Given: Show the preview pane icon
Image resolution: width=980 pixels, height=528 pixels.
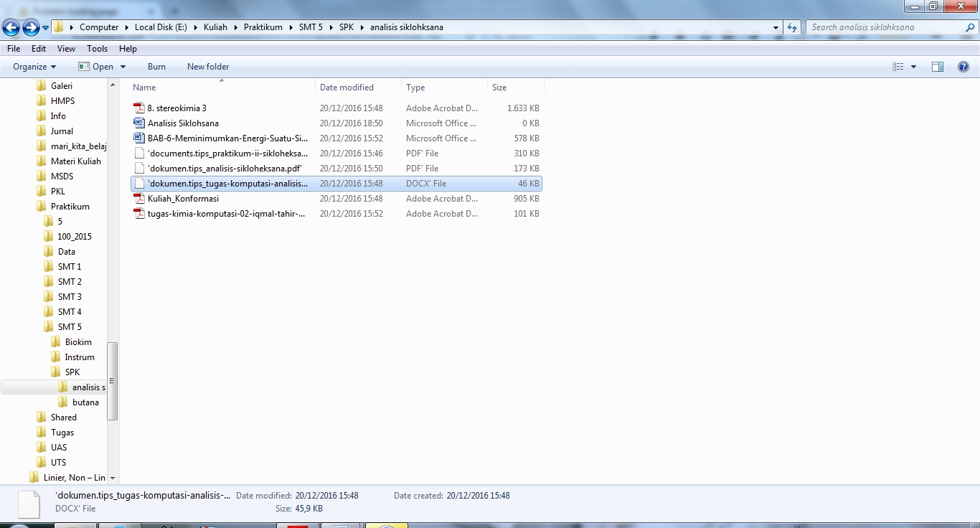Looking at the screenshot, I should [937, 67].
